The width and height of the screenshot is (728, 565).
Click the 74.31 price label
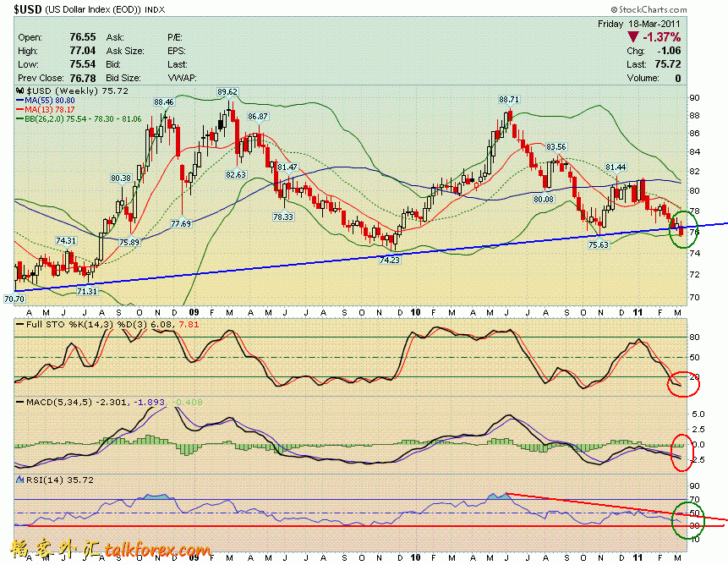[x=66, y=240]
